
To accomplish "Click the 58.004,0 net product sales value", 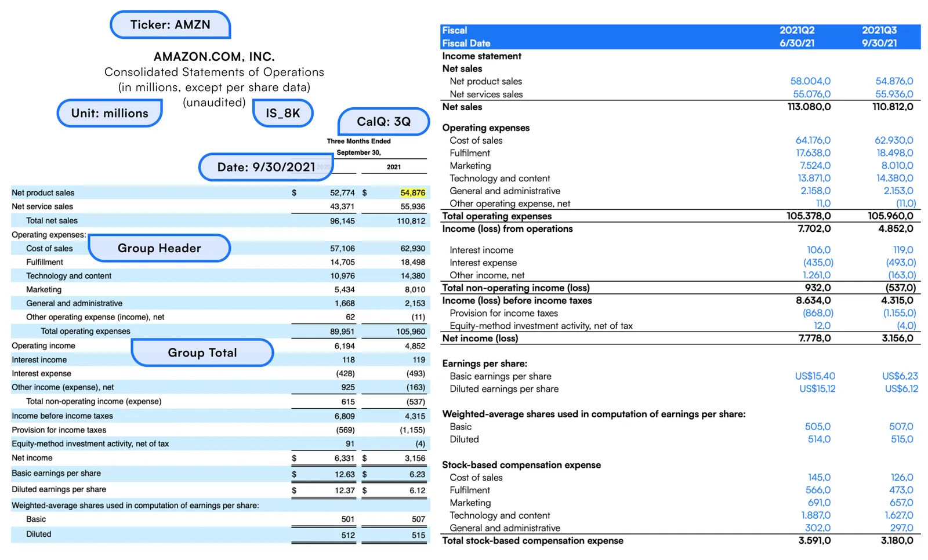I will 810,81.
